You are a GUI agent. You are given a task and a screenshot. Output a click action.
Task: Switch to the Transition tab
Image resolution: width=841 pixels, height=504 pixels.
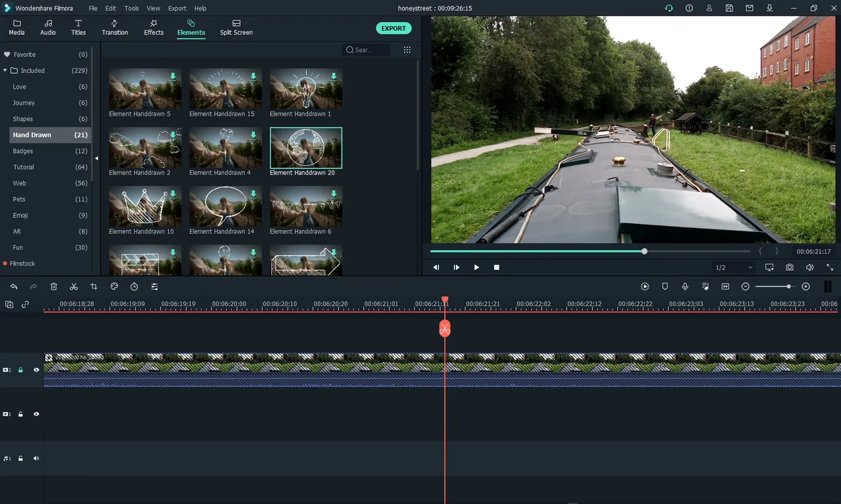click(x=114, y=27)
